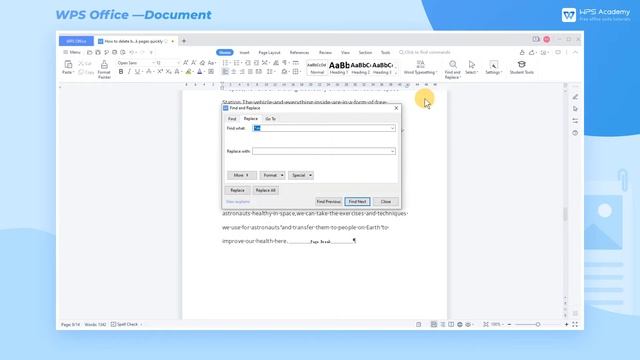Toggle Underline formatting
This screenshot has width=640, height=360.
pos(137,72)
